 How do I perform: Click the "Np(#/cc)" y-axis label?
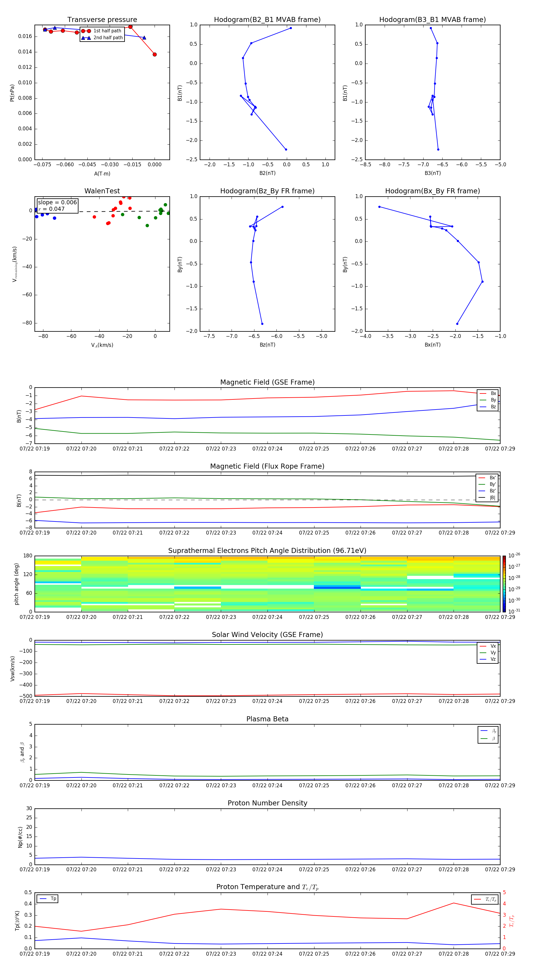point(20,837)
